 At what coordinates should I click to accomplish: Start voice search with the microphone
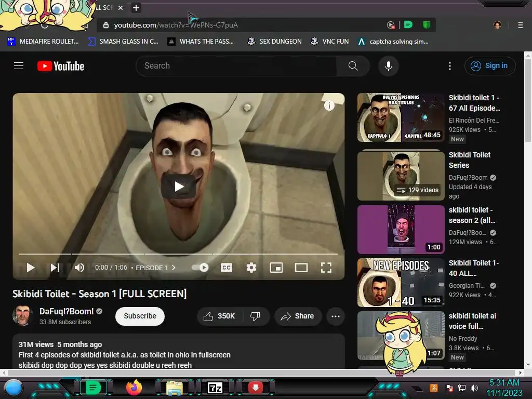click(x=389, y=66)
